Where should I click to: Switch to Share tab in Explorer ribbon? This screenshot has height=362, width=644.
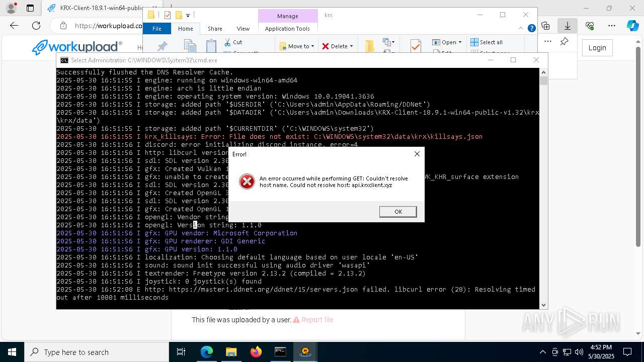[215, 29]
